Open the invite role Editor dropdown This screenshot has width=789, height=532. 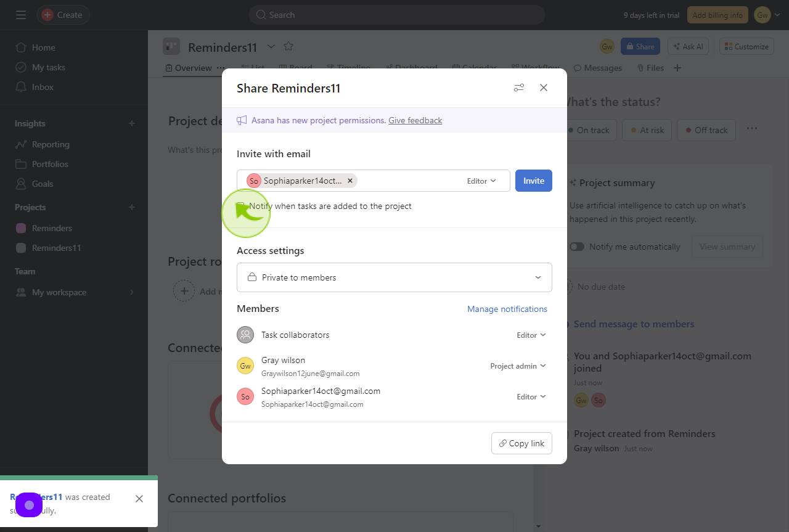click(481, 181)
